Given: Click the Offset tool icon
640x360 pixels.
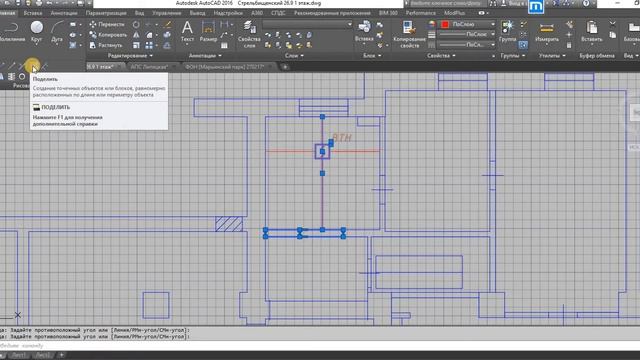Looking at the screenshot, I should click(x=167, y=45).
